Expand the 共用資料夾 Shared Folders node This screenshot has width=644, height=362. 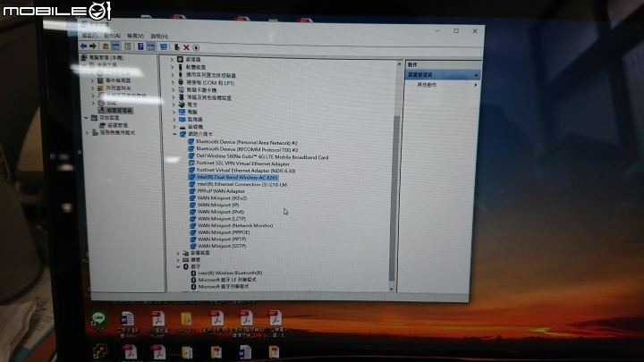pyautogui.click(x=92, y=88)
